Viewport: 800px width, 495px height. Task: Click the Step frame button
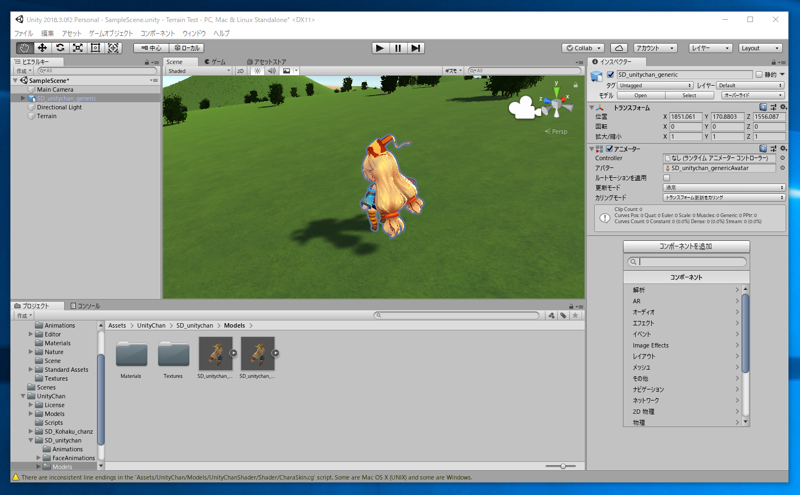pyautogui.click(x=416, y=48)
